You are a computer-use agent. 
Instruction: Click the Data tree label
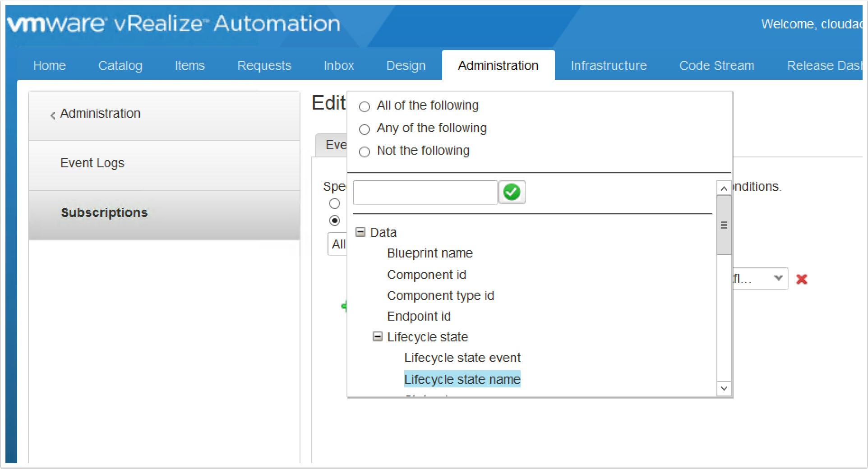(383, 232)
